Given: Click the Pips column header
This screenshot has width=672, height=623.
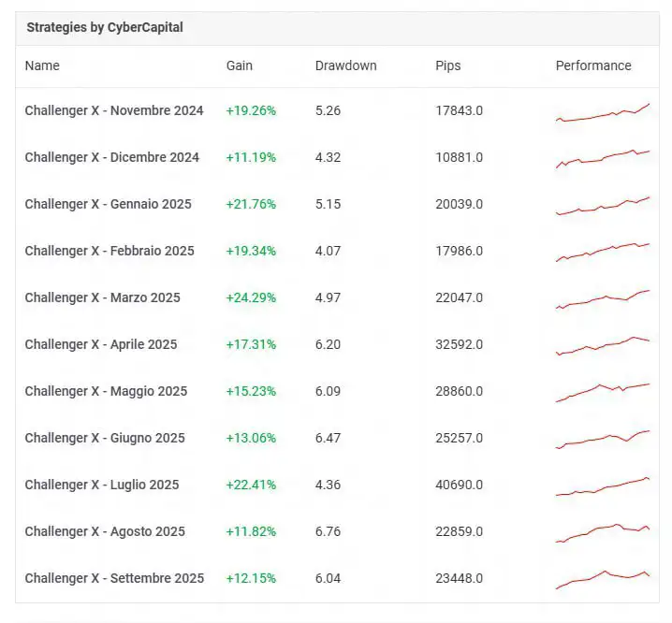Looking at the screenshot, I should point(448,65).
